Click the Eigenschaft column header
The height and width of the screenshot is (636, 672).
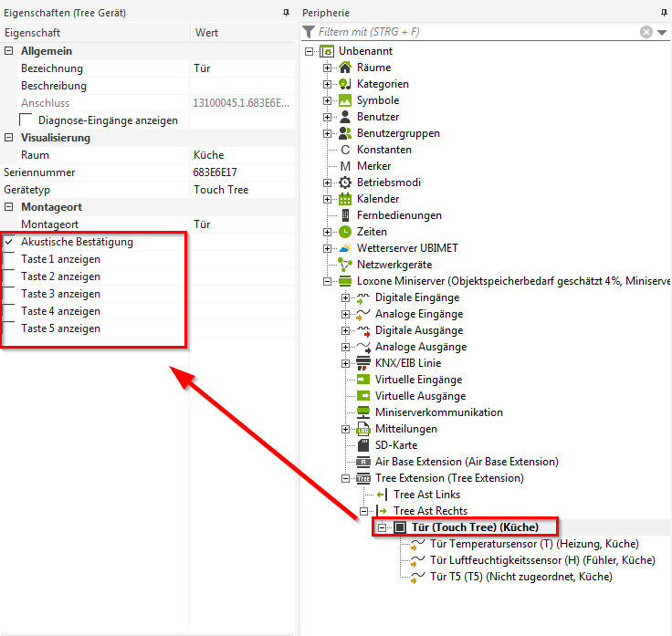95,33
